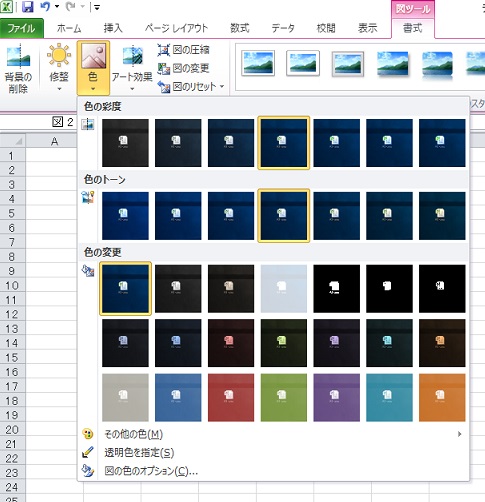This screenshot has height=502, width=485.
Task: Select the orange light recolor swatch
Action: click(x=442, y=397)
